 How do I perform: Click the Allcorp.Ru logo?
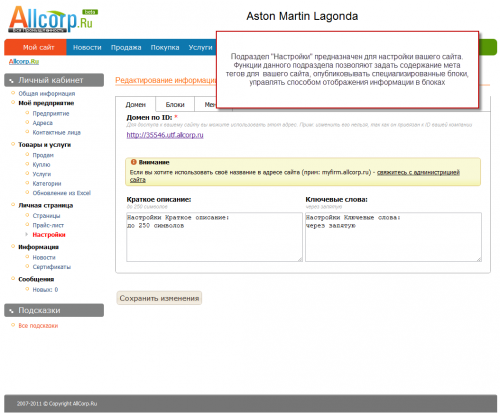tap(53, 19)
